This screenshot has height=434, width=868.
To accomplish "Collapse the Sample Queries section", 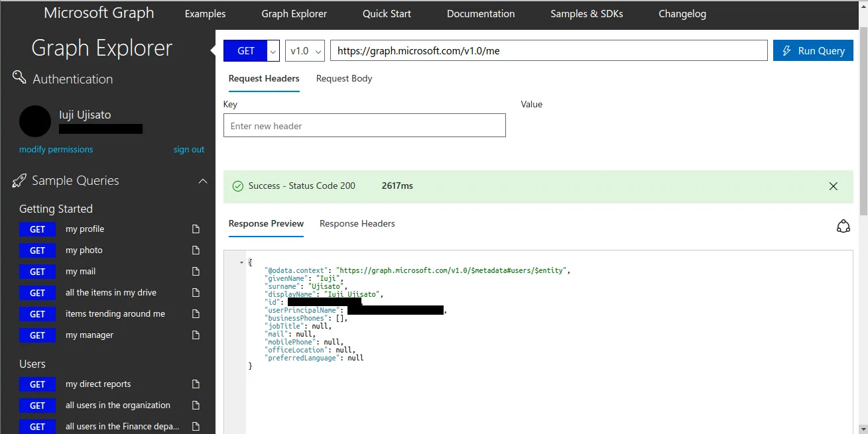I will pos(203,181).
